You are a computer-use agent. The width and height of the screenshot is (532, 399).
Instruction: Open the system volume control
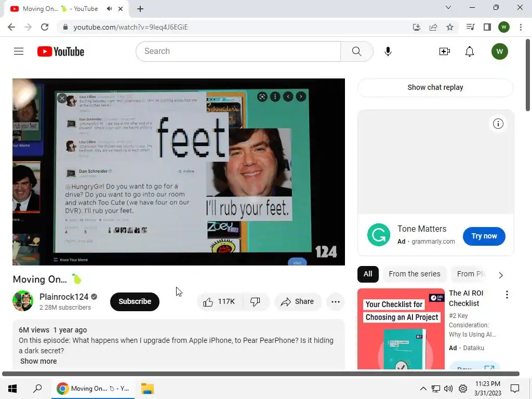coord(448,389)
